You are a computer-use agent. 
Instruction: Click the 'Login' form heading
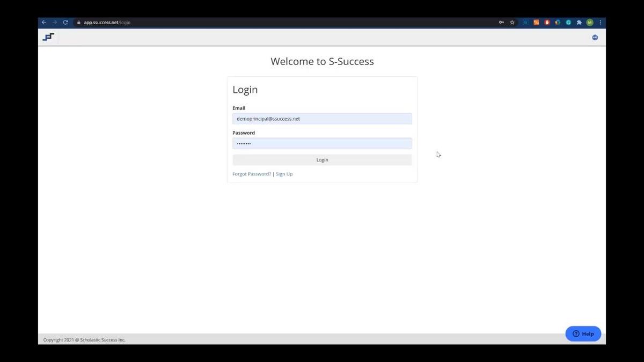pyautogui.click(x=245, y=90)
